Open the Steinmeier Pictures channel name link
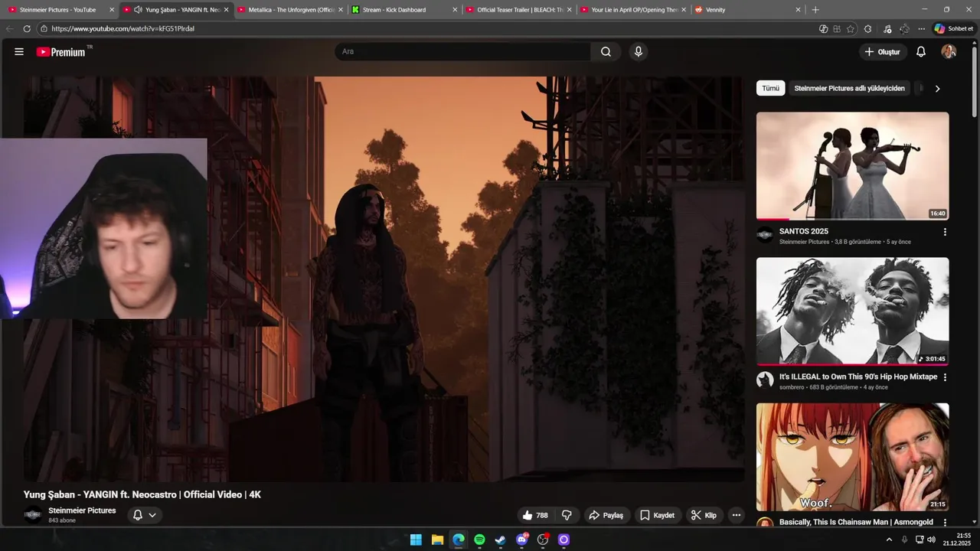 (82, 510)
